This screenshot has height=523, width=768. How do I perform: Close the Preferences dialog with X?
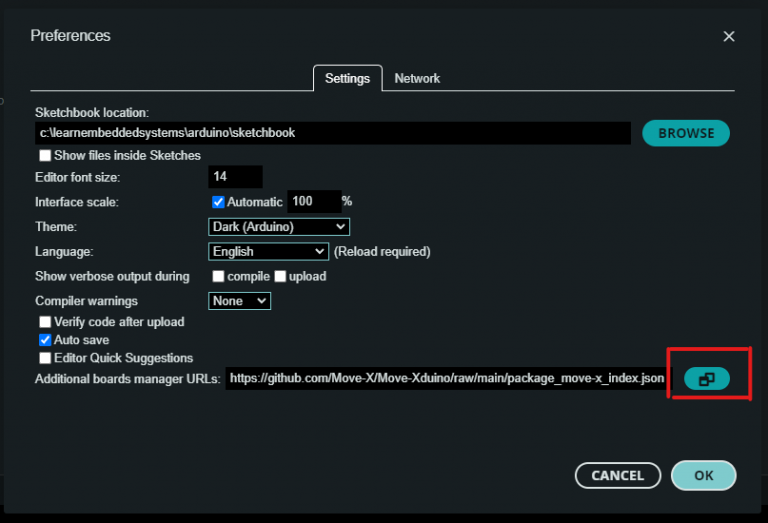pos(729,36)
